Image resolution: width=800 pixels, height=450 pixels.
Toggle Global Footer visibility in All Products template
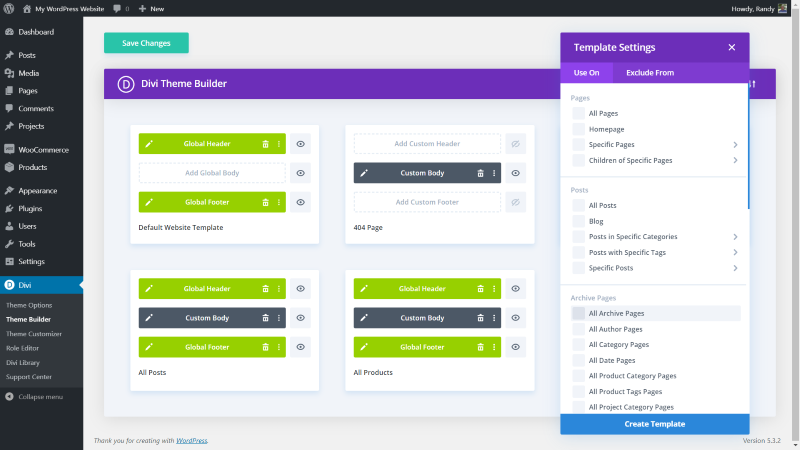pos(516,347)
